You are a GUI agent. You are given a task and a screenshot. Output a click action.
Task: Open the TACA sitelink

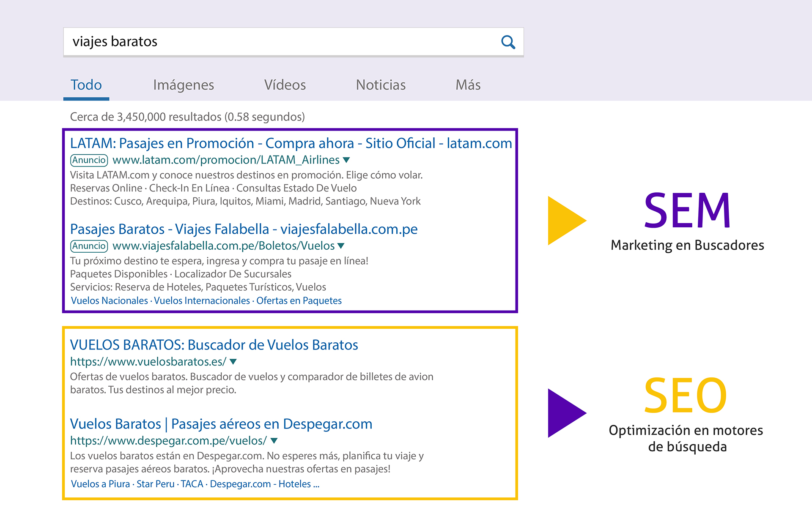point(192,484)
